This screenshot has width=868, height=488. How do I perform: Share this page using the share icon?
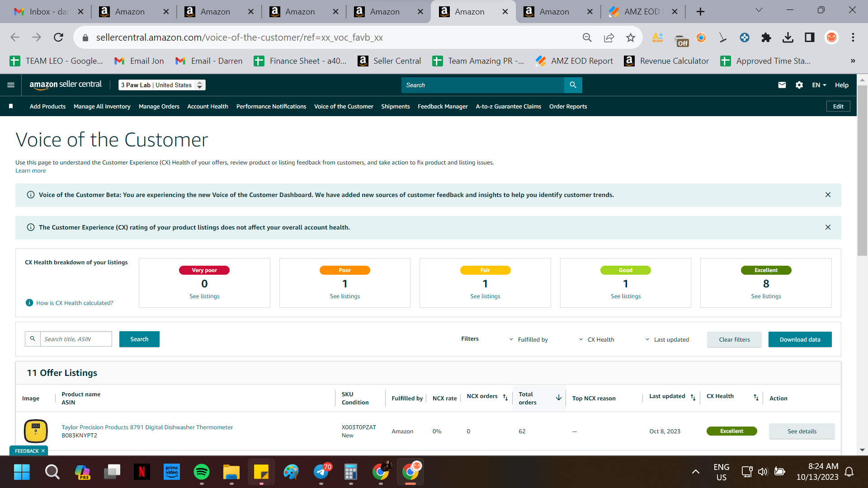609,38
